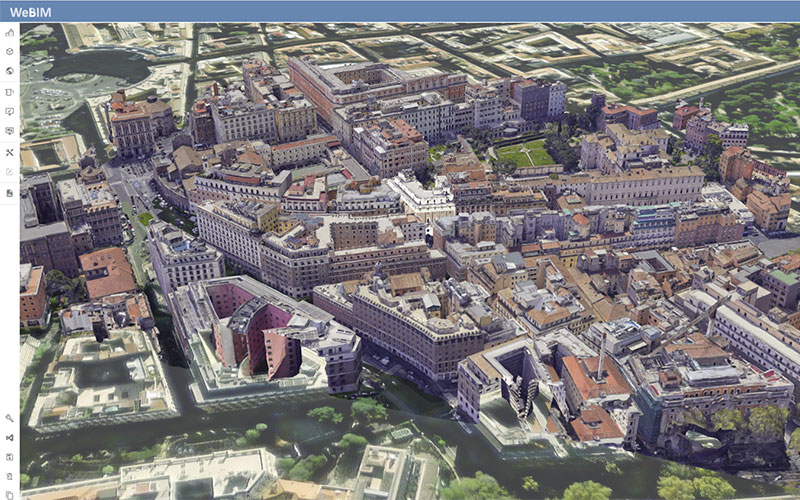Image resolution: width=800 pixels, height=500 pixels.
Task: Click the key icon in lower sidebar
Action: coord(9,418)
